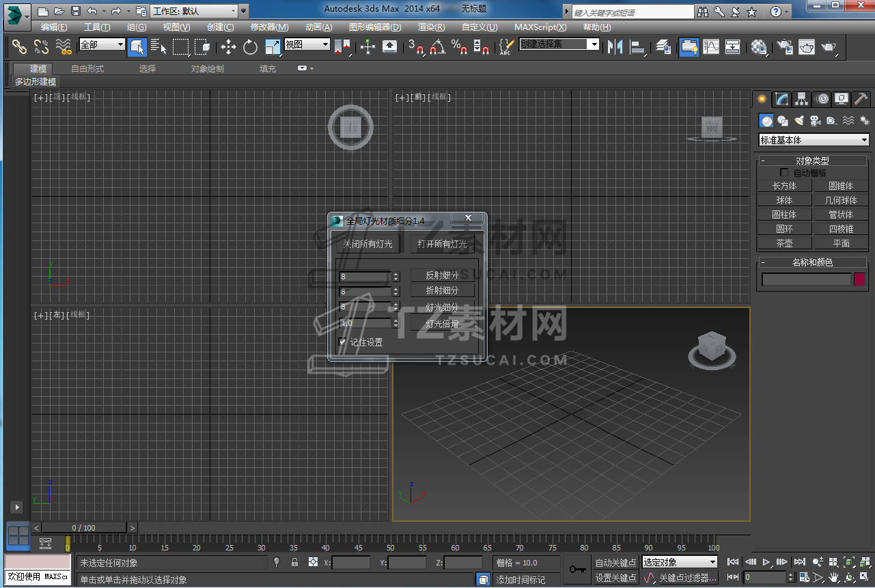Activate the Select Object tool
Image resolution: width=875 pixels, height=588 pixels.
click(137, 46)
